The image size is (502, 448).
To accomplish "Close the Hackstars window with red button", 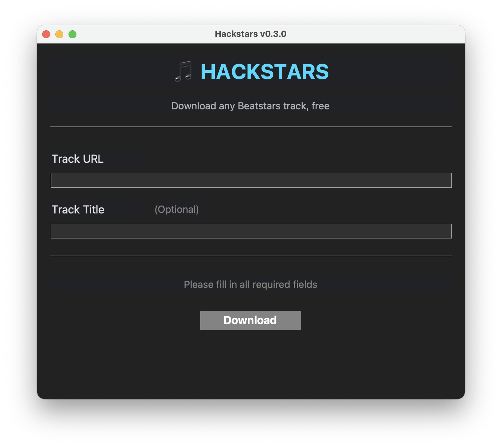I will point(46,34).
